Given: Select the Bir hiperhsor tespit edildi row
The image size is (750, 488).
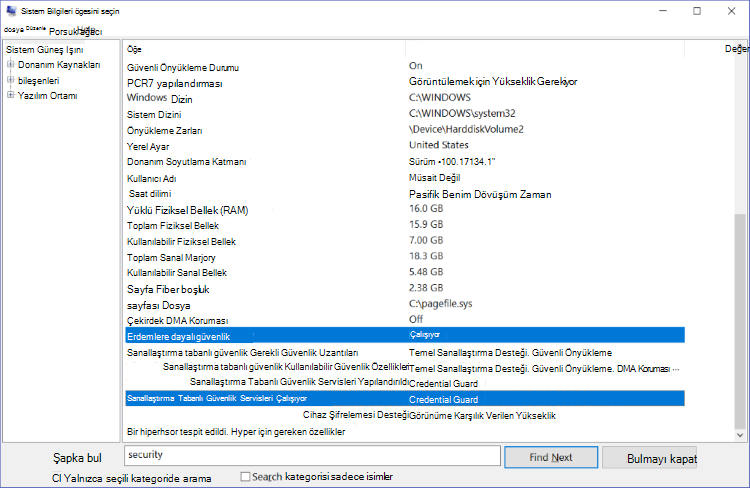Looking at the screenshot, I should [x=405, y=432].
